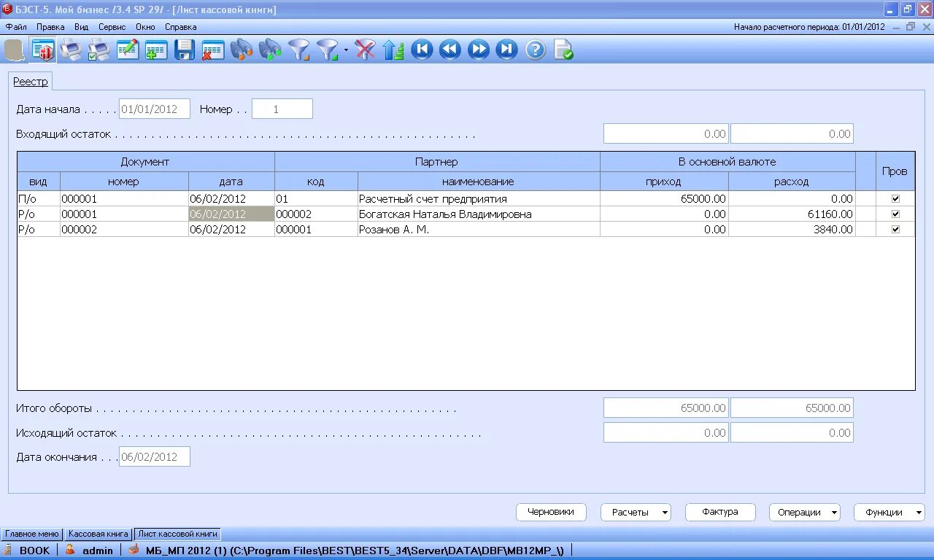
Task: Click the Итого обороты приход field 65000.00
Action: pos(666,408)
